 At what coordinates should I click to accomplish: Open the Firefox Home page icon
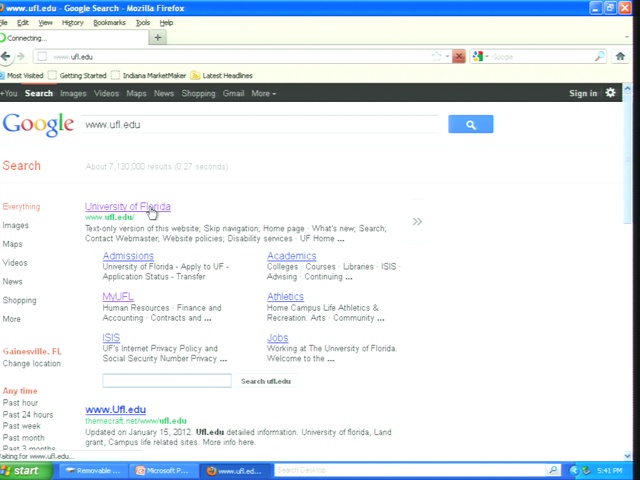click(x=620, y=56)
